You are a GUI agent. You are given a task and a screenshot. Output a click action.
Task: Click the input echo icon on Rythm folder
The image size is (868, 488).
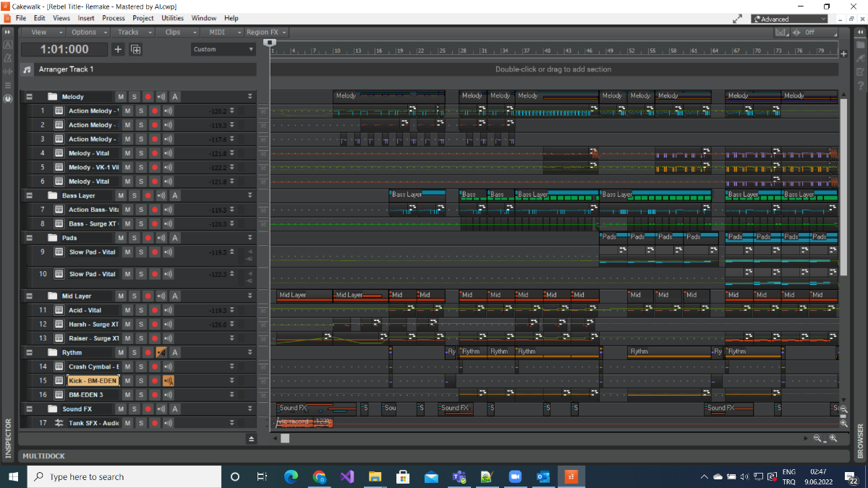pyautogui.click(x=161, y=352)
